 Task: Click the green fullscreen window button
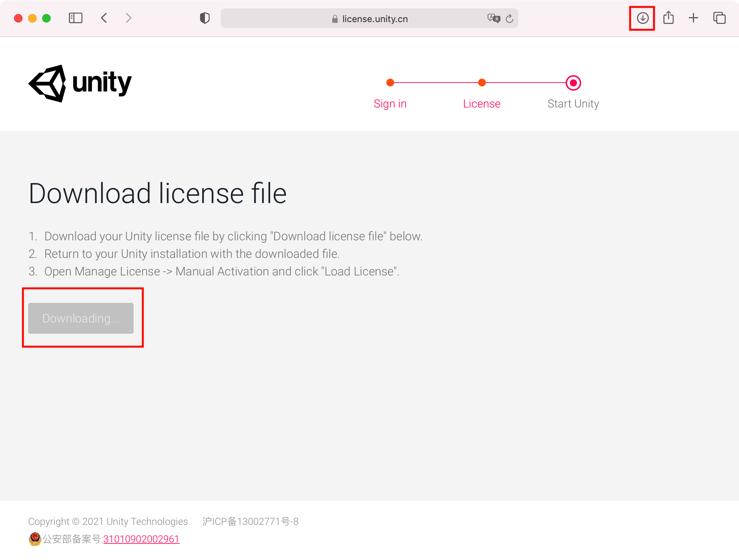pyautogui.click(x=46, y=18)
